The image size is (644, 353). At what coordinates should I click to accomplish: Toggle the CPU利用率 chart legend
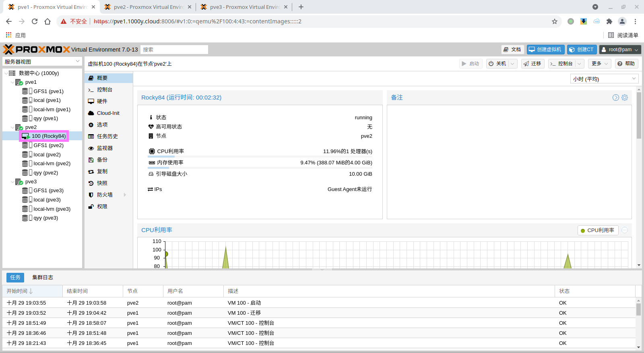pyautogui.click(x=598, y=230)
